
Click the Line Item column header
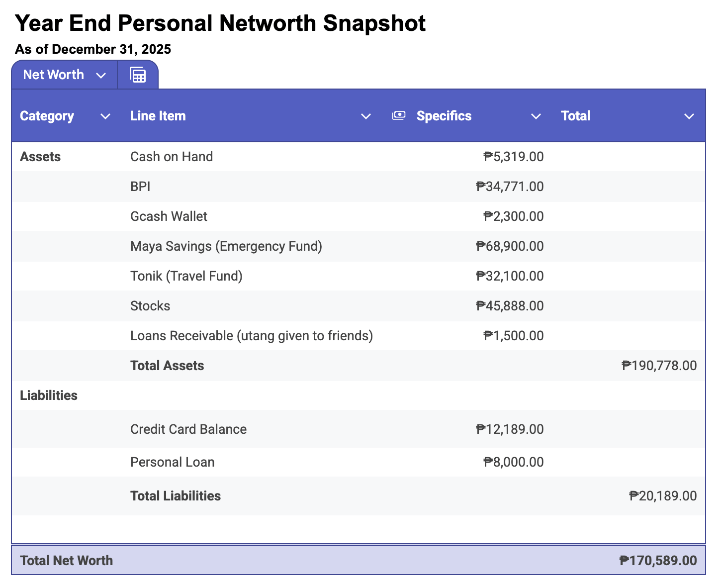pos(158,116)
